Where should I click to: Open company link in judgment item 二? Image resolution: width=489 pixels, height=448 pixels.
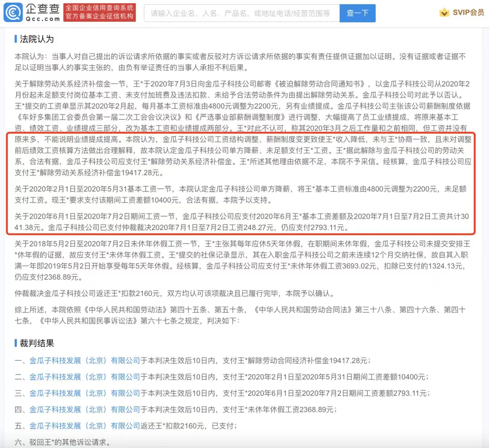point(85,377)
